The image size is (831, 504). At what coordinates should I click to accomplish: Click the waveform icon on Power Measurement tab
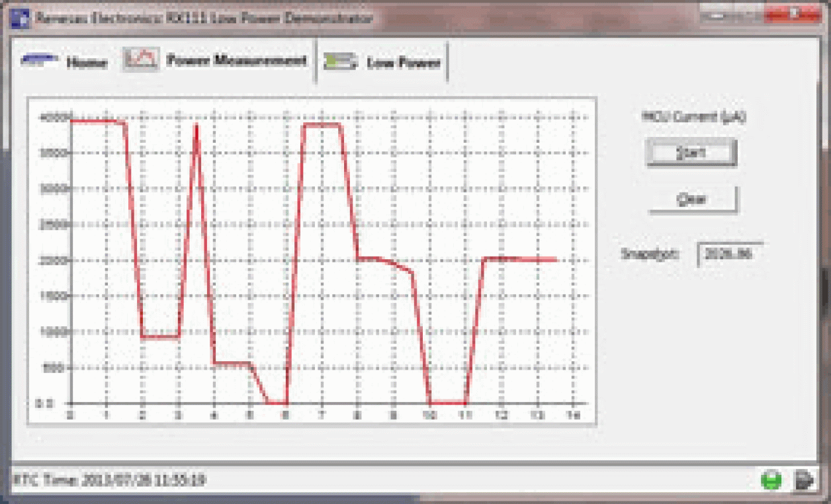[139, 60]
